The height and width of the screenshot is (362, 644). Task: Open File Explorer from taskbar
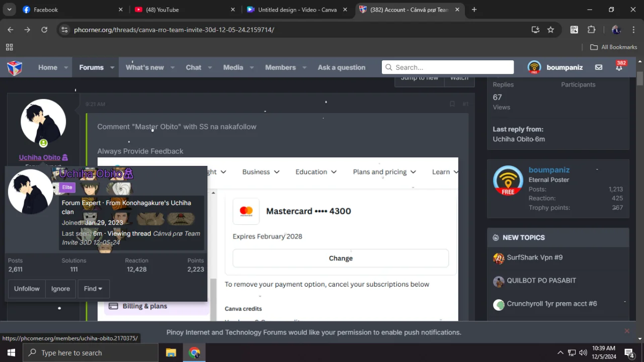coord(171,352)
